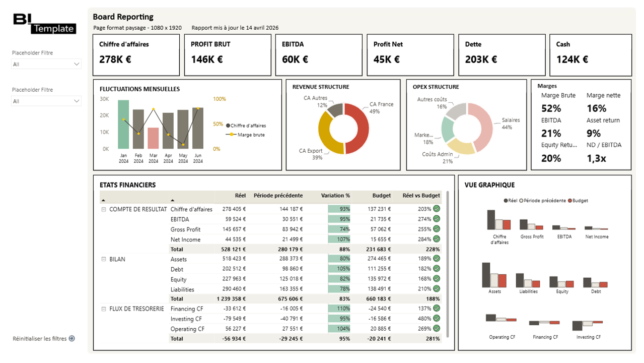The width and height of the screenshot is (644, 363).
Task: Open the second Placeholder Filtre dropdown
Action: [x=46, y=101]
